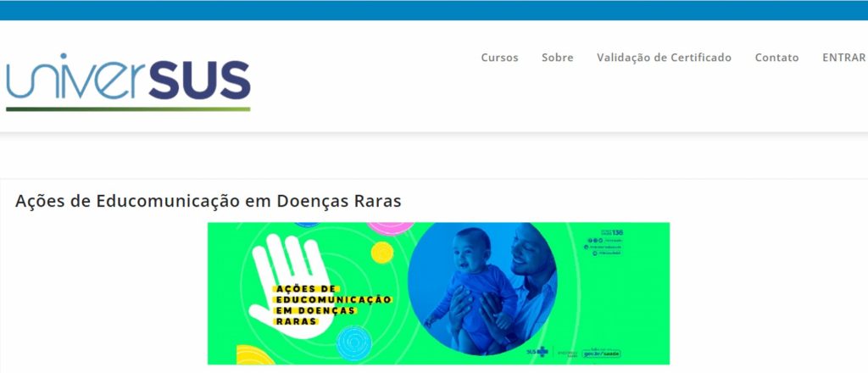Click the UniverSUS logo

tap(128, 82)
